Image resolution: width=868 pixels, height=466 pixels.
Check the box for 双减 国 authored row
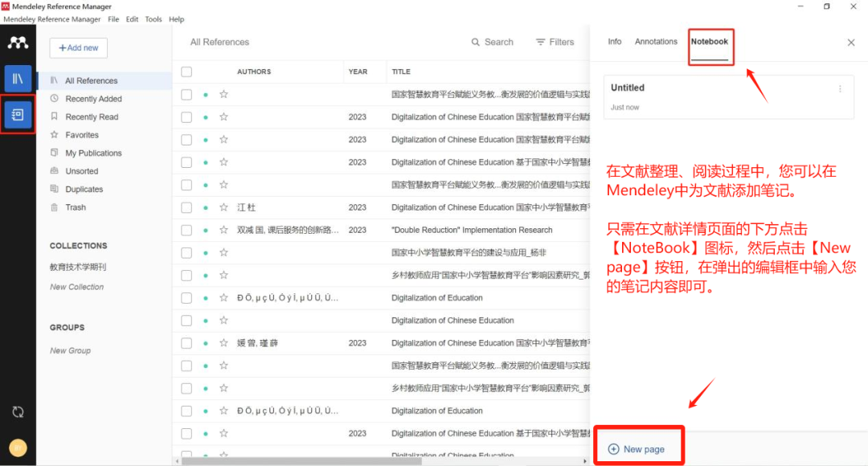186,230
